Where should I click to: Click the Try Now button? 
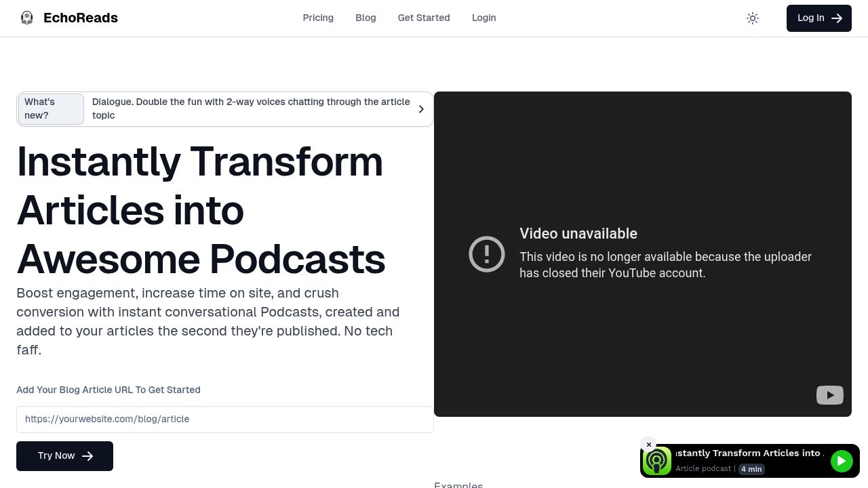pos(64,456)
